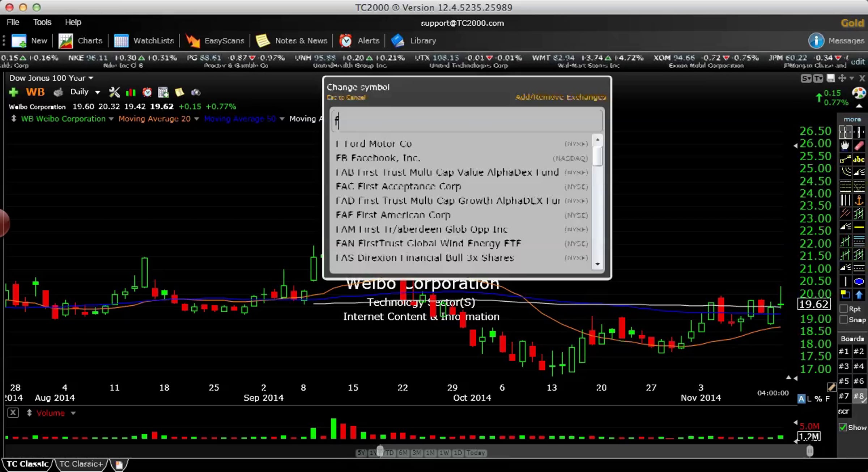Expand the Moving Average 20 dropdown
The image size is (868, 472).
pos(196,119)
